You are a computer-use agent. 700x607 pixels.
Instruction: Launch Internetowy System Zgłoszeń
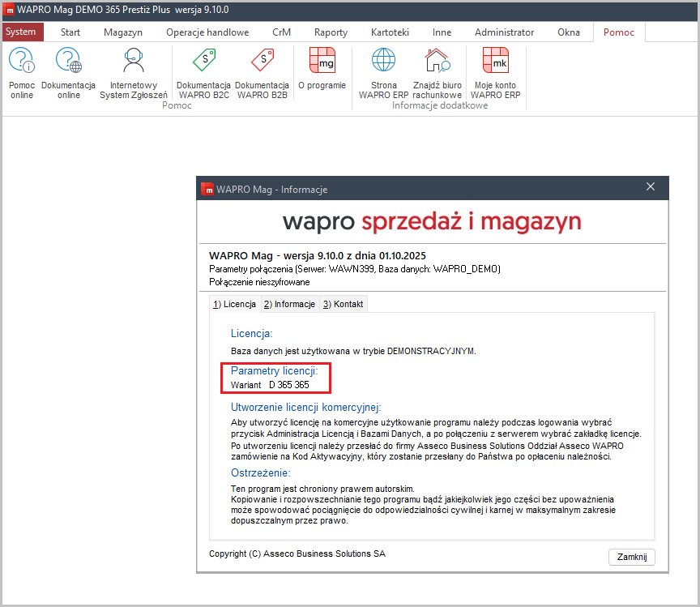pos(133,71)
